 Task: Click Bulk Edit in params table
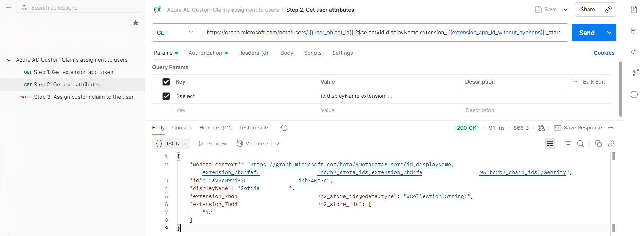pos(594,82)
